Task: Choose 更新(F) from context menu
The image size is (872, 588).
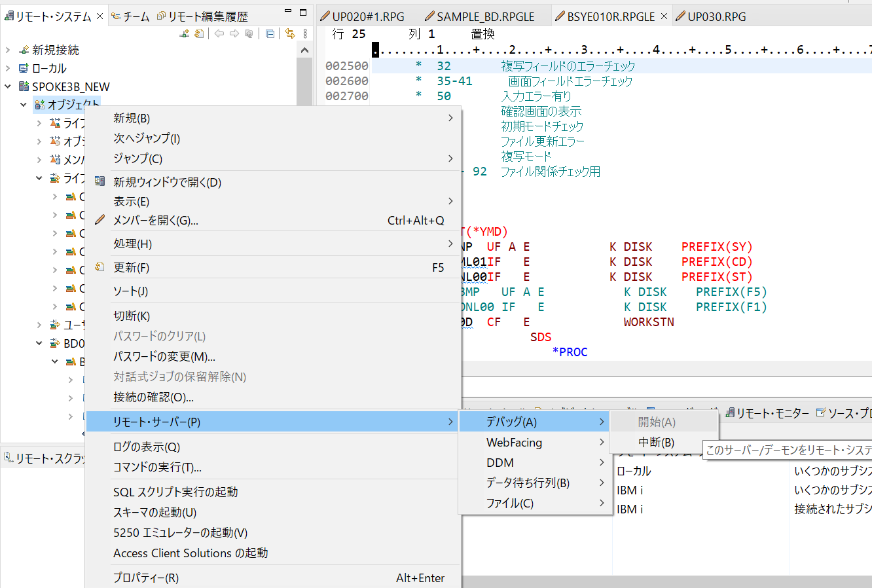Action: pyautogui.click(x=273, y=268)
